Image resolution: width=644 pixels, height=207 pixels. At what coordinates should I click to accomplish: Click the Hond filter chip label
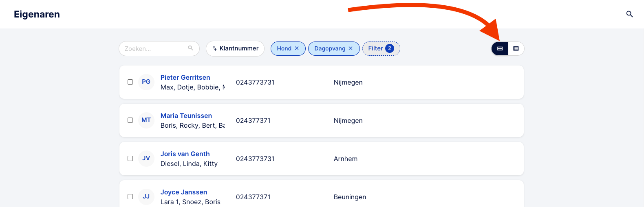pos(284,48)
